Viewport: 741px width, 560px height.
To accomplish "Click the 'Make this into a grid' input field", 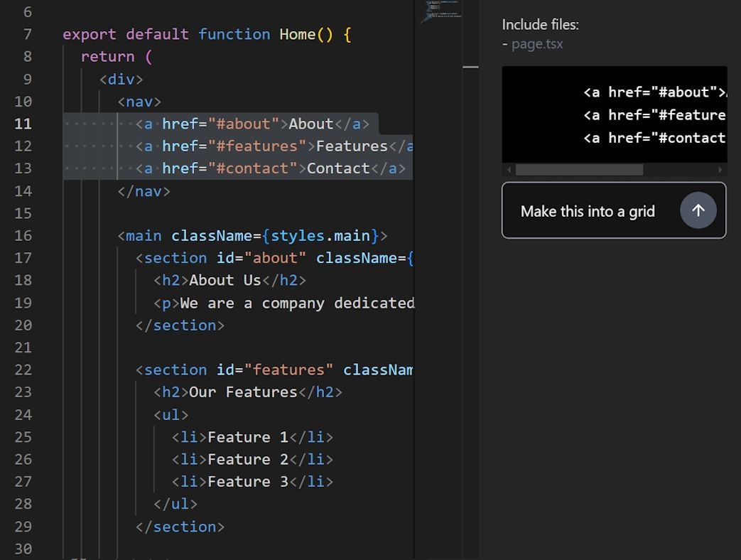I will 587,210.
